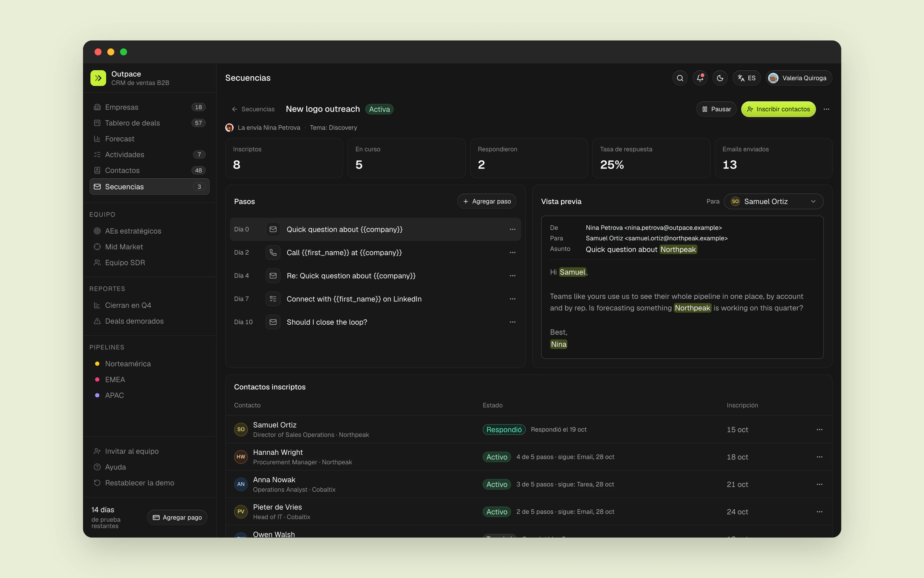Open the notifications bell
The height and width of the screenshot is (578, 924).
click(700, 78)
